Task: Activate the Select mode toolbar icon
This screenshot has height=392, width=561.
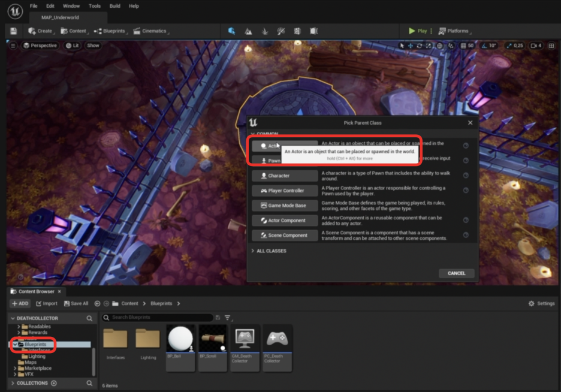Action: 231,31
